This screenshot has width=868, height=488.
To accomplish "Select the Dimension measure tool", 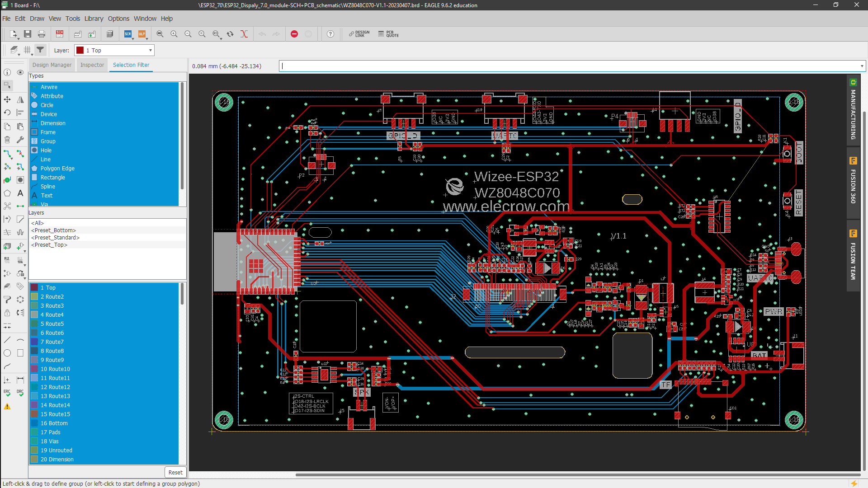I will (20, 380).
